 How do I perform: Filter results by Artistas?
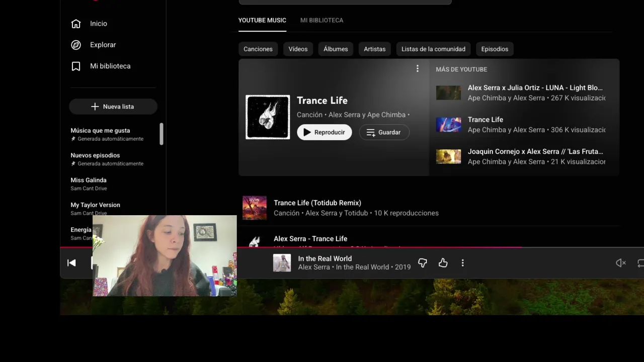pyautogui.click(x=374, y=49)
